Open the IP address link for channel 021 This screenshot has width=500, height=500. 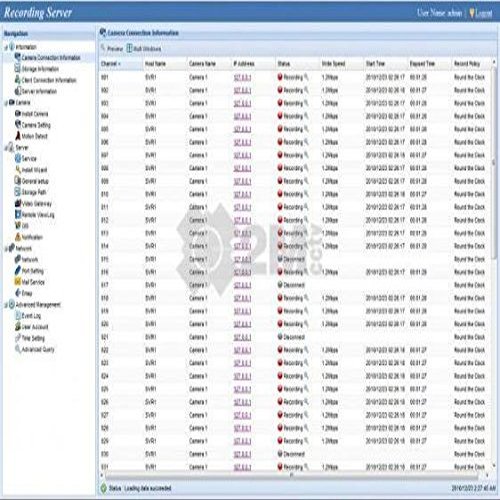pos(242,337)
